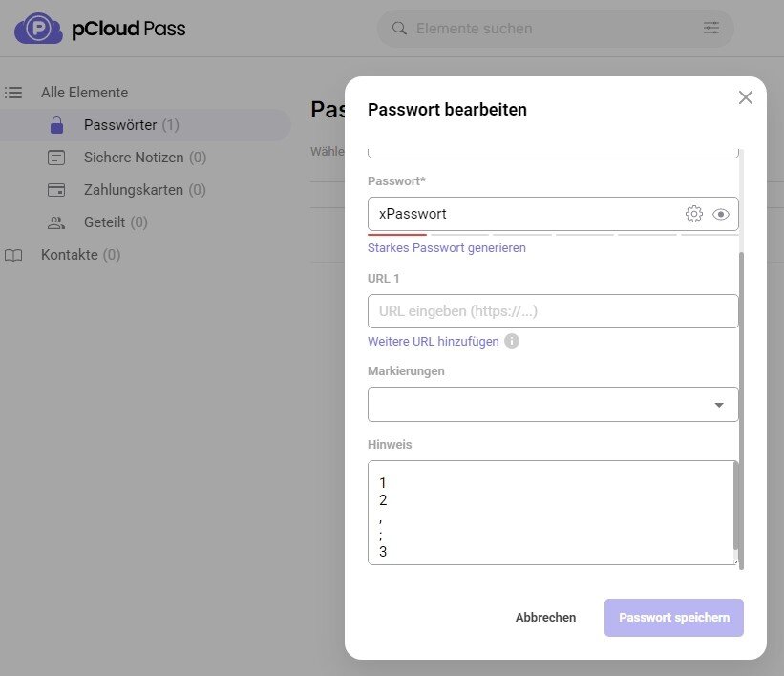The image size is (784, 676).
Task: Click the info icon beside Weitere URL
Action: pyautogui.click(x=512, y=341)
